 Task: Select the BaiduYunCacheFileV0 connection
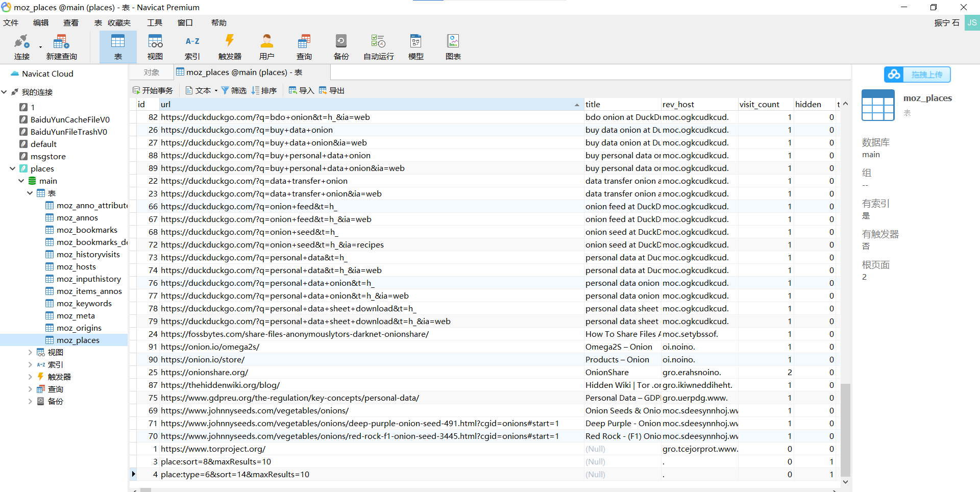(70, 119)
